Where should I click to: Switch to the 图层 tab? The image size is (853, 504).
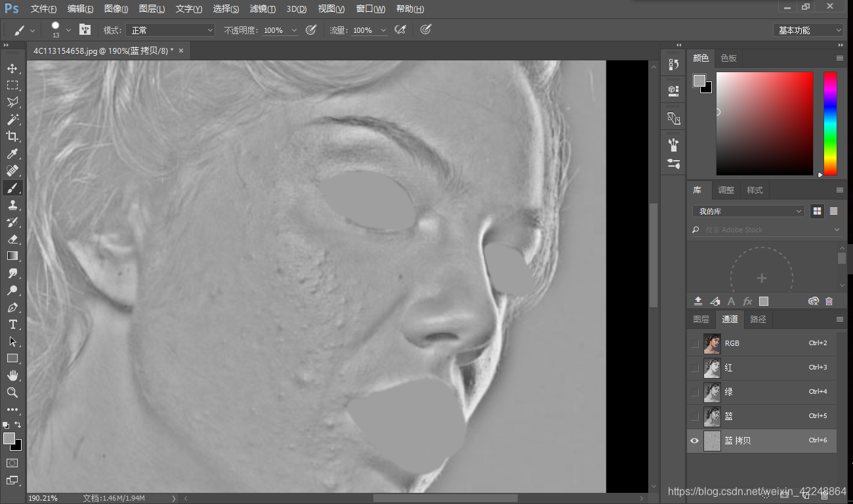coord(701,319)
